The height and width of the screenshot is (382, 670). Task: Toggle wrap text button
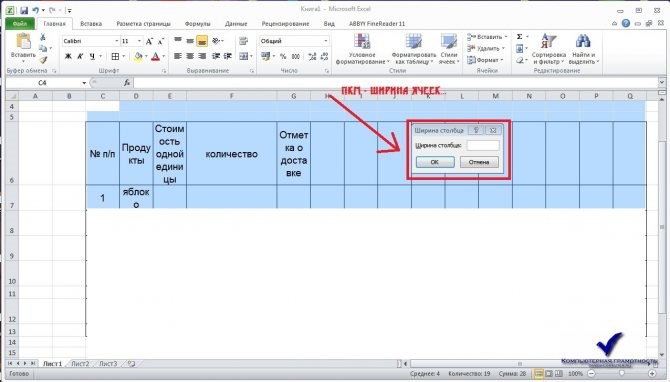click(x=244, y=41)
